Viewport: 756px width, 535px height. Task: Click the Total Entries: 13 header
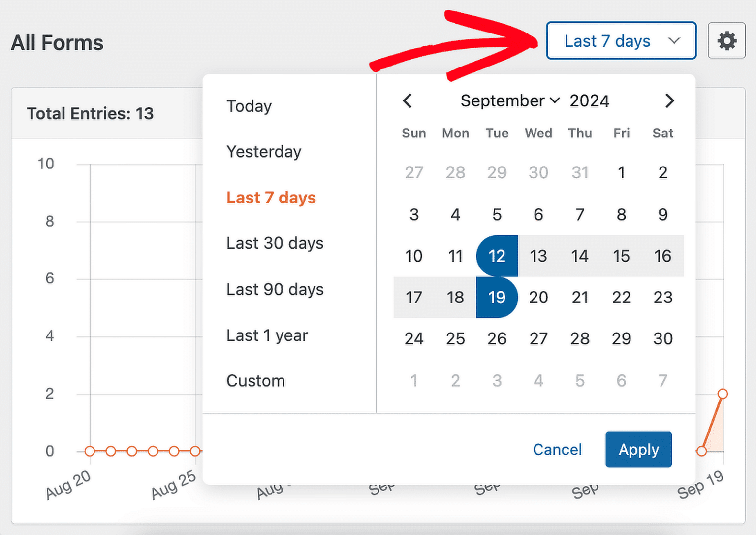coord(91,113)
